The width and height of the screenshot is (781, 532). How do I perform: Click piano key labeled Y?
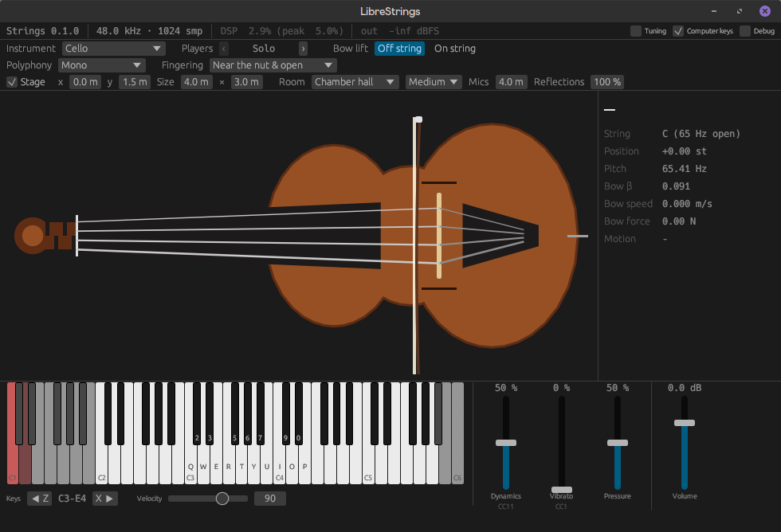pyautogui.click(x=254, y=467)
